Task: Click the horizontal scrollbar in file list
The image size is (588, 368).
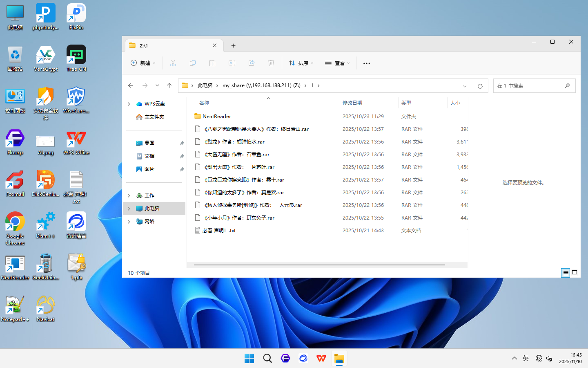Action: pos(319,265)
